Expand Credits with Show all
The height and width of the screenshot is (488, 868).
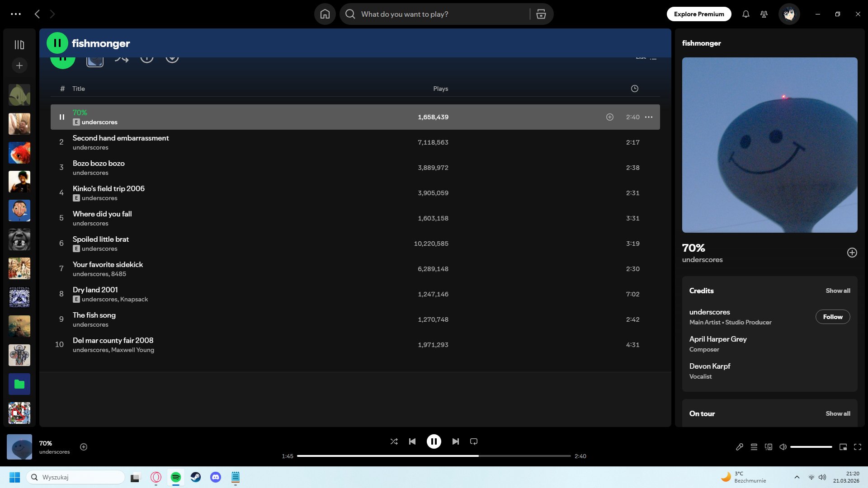click(838, 291)
